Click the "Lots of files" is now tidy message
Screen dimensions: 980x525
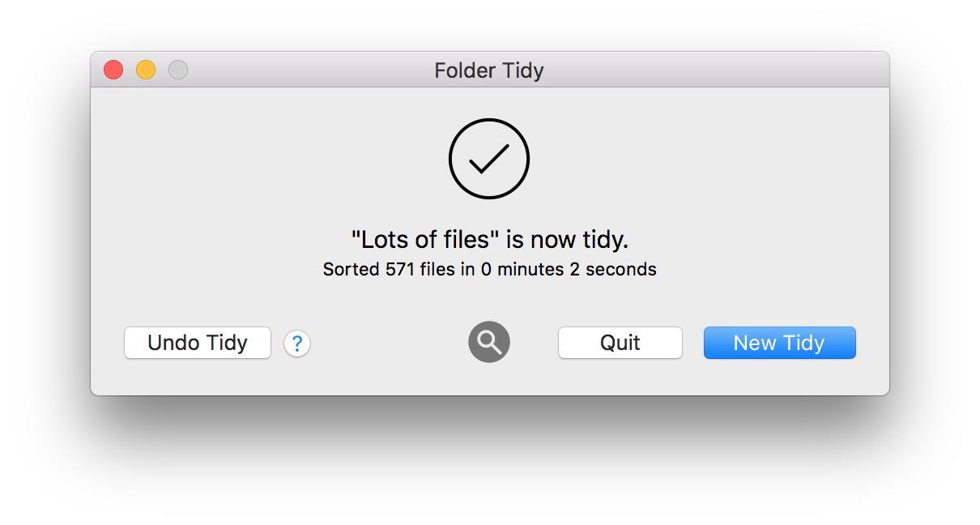[x=489, y=240]
